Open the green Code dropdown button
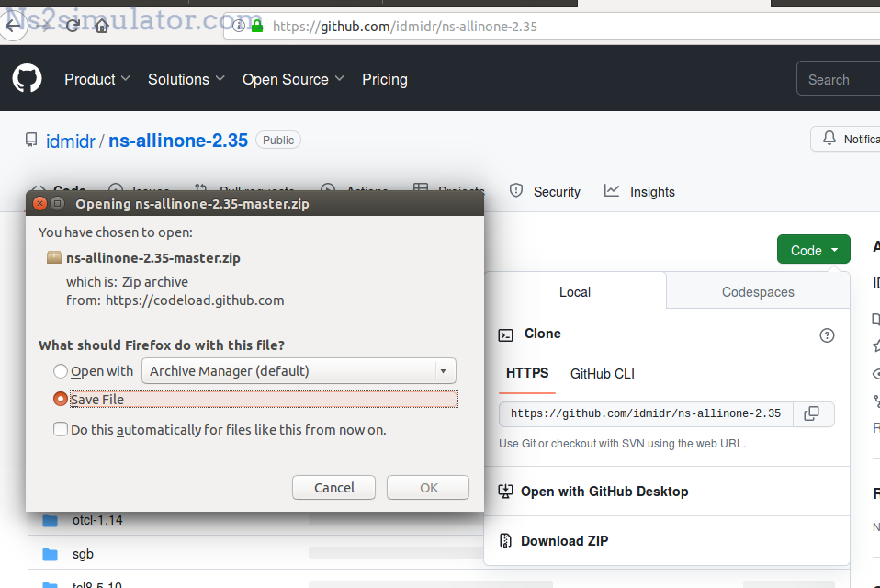This screenshot has width=880, height=588. coord(814,250)
